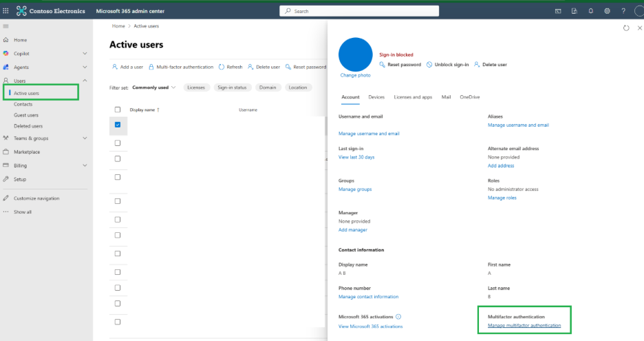The width and height of the screenshot is (644, 341).
Task: Click Unblock sign-in in user panel
Action: 447,65
